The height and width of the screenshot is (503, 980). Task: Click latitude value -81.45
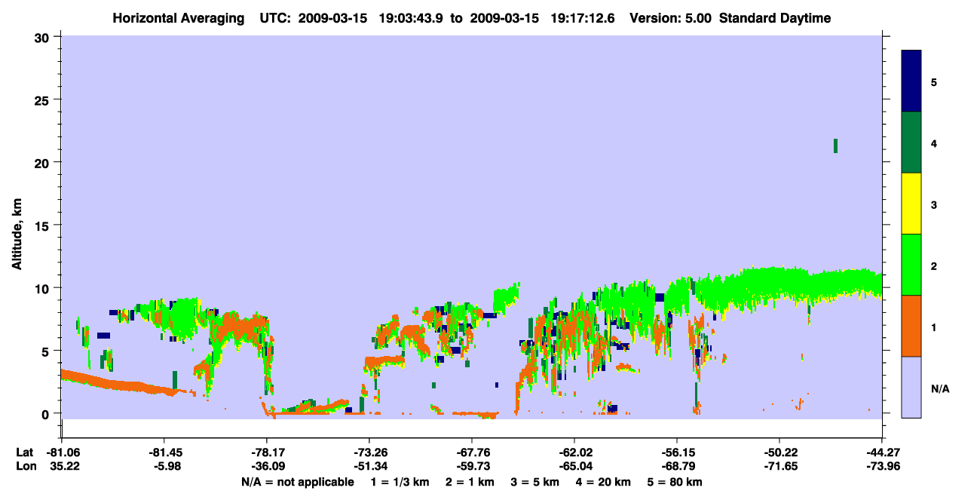[x=164, y=452]
